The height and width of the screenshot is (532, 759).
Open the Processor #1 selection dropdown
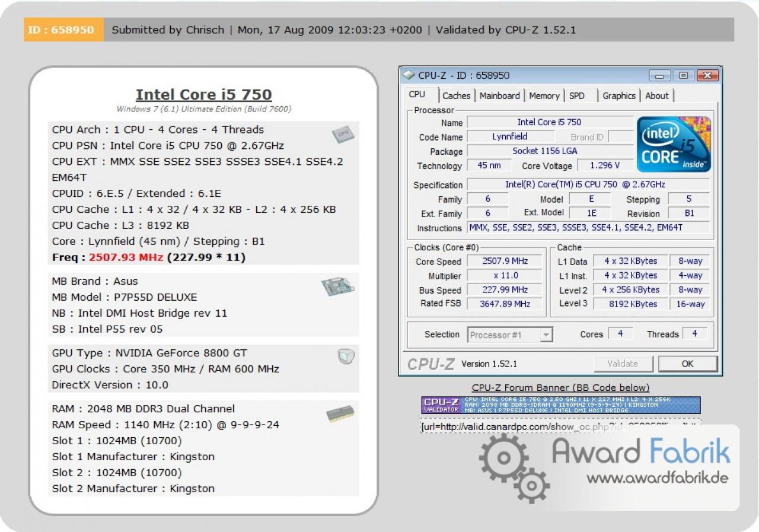[x=510, y=335]
